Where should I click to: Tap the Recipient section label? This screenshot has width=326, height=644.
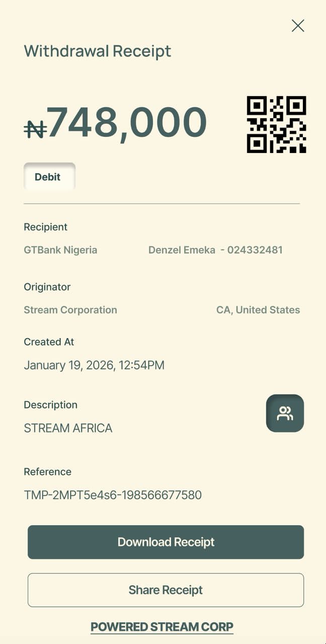pos(45,227)
